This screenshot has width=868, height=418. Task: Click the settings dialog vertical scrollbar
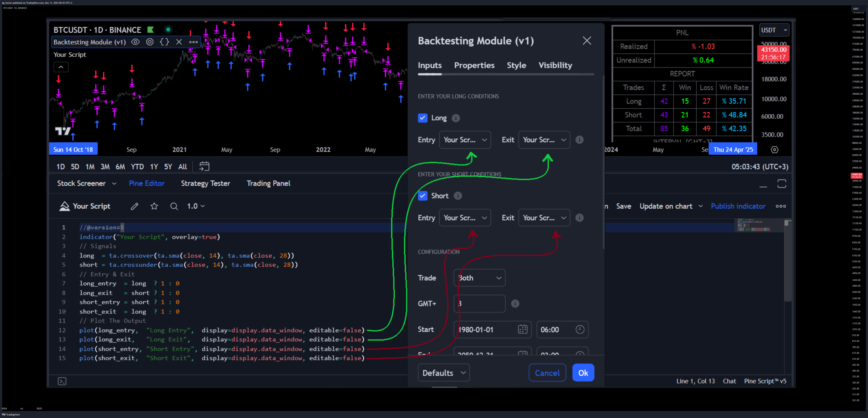tap(603, 162)
